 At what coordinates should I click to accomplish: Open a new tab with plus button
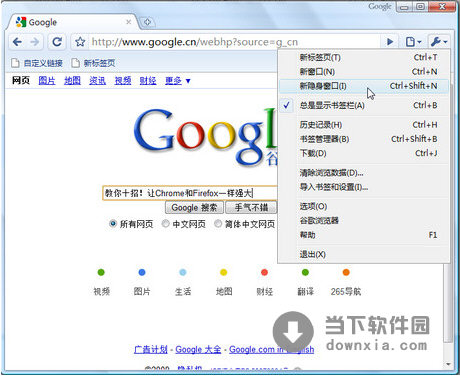[147, 22]
